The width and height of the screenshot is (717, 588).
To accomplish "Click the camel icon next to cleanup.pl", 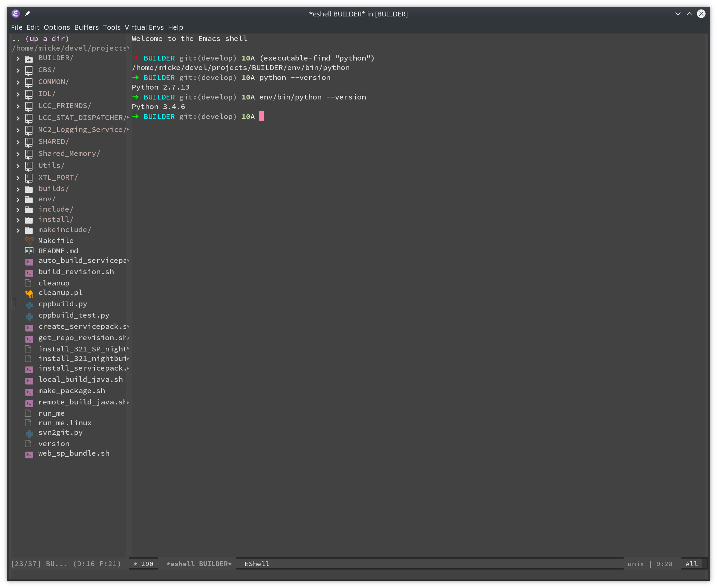I will tap(29, 293).
